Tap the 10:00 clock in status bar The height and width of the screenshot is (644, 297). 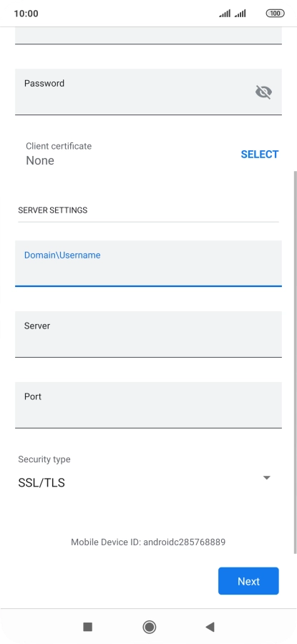click(26, 13)
